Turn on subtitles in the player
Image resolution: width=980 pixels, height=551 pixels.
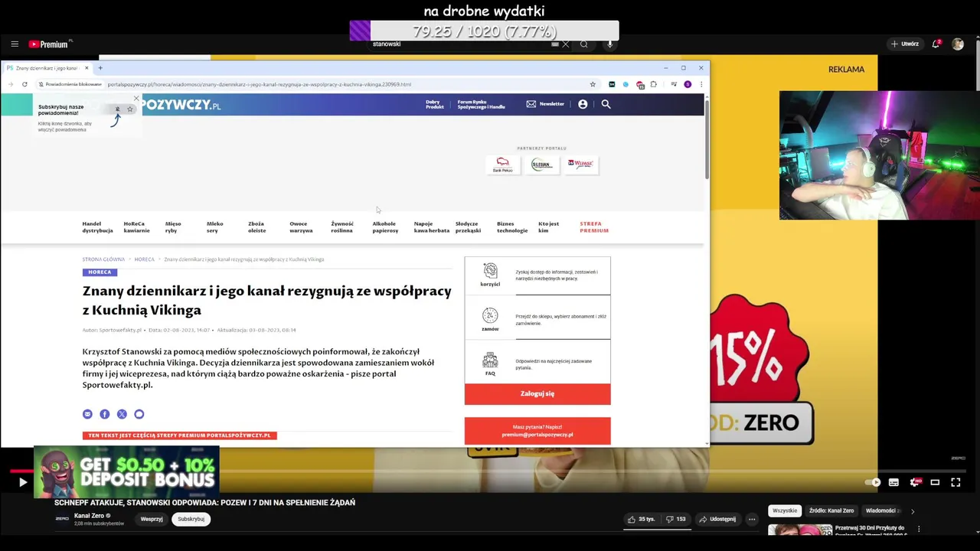point(893,482)
